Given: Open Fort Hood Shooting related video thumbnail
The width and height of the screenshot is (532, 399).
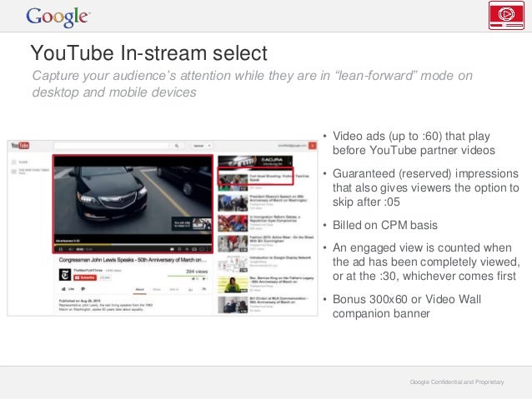Looking at the screenshot, I should pyautogui.click(x=233, y=182).
